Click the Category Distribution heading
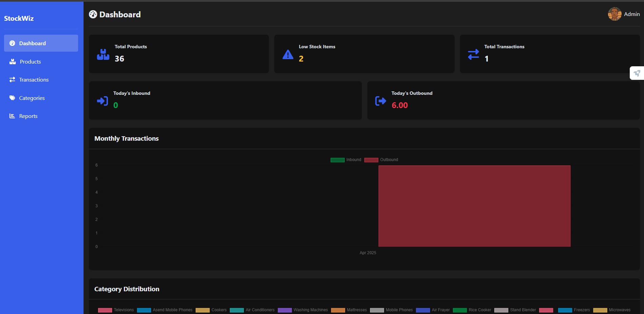The width and height of the screenshot is (644, 314). pos(127,289)
